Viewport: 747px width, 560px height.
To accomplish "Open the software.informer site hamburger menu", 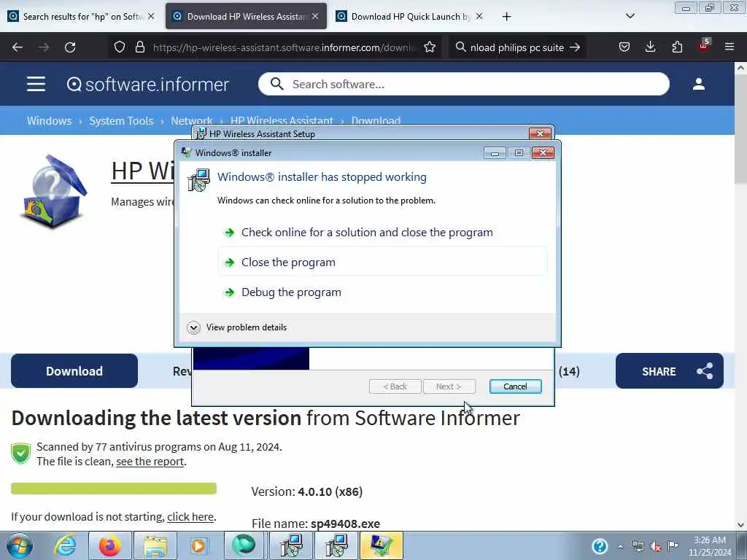I will pyautogui.click(x=36, y=85).
